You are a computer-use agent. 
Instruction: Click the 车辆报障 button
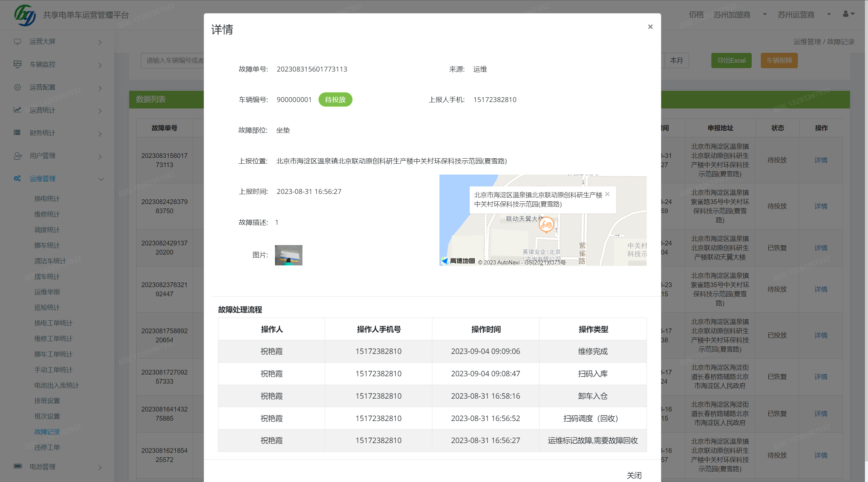pos(779,60)
